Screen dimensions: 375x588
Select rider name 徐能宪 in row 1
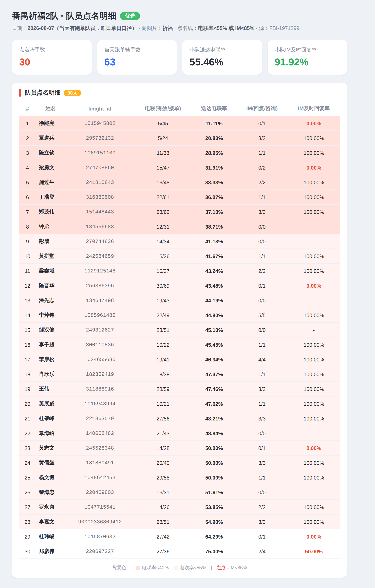coord(46,123)
